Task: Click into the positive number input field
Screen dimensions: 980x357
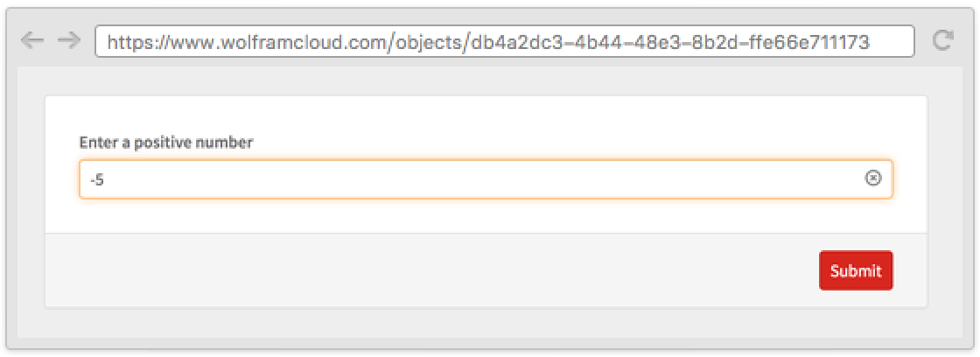Action: [472, 178]
